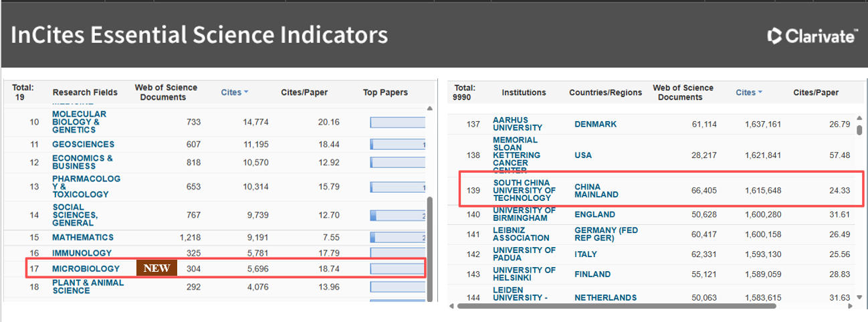Select the University of Helsinki link

click(524, 274)
